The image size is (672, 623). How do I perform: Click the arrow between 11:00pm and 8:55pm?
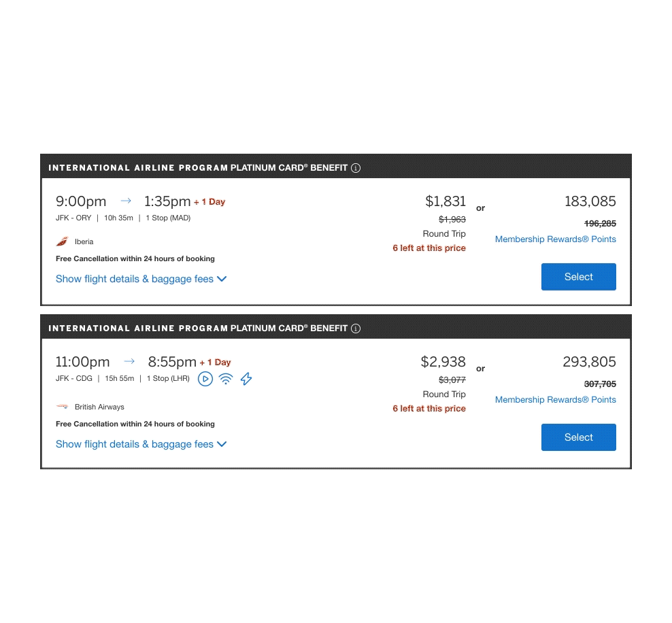[x=129, y=361]
